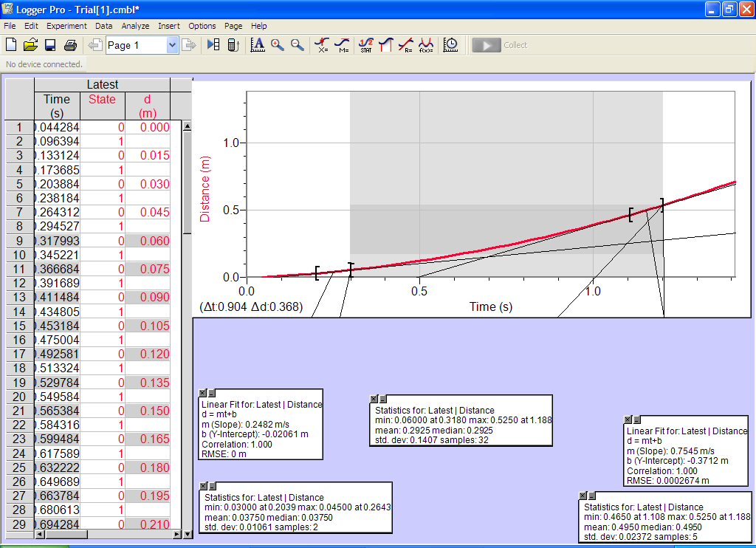
Task: Open the Analyze menu
Action: (x=135, y=26)
